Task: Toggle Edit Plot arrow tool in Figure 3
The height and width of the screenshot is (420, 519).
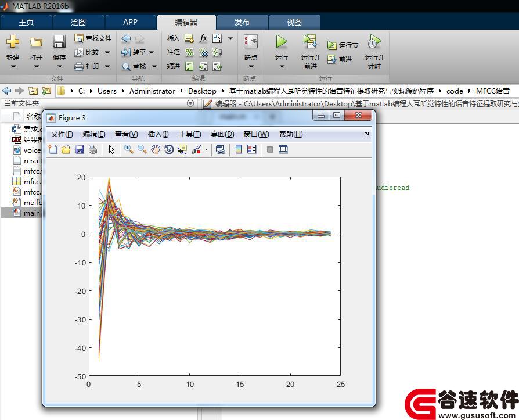Action: [x=111, y=149]
